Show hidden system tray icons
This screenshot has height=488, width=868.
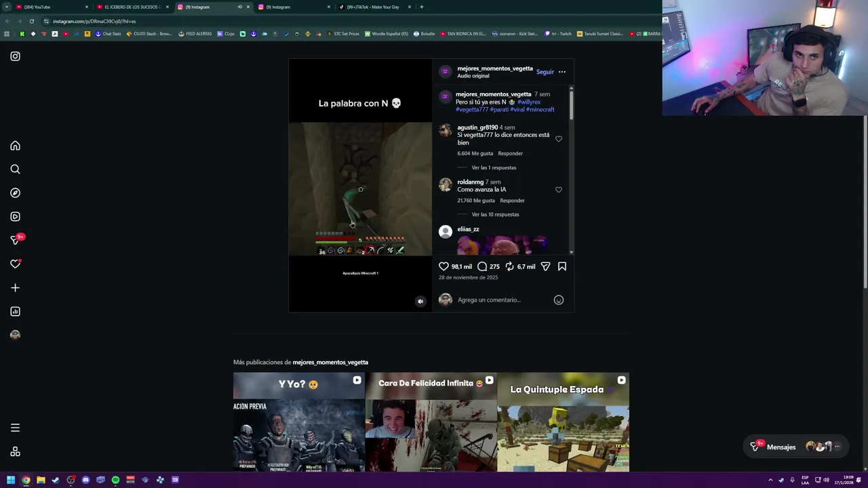pyautogui.click(x=770, y=480)
